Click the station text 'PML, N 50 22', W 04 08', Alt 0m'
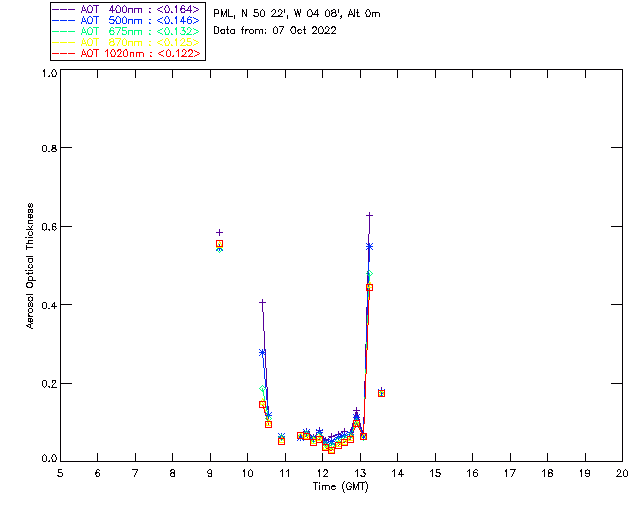 pyautogui.click(x=297, y=14)
